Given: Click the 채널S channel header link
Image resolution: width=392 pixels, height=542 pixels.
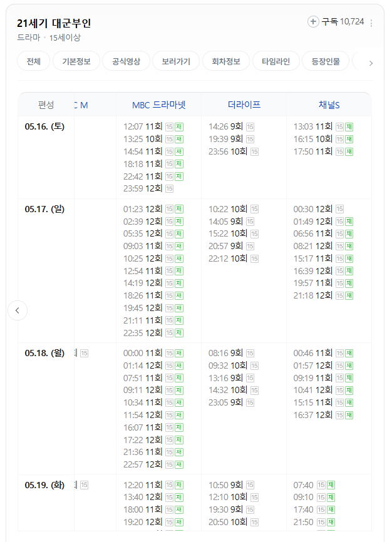Looking at the screenshot, I should [329, 105].
